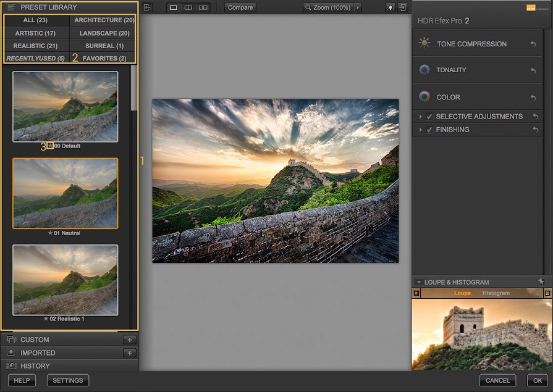This screenshot has width=553, height=392.
Task: Switch to the Histogram tab
Action: pyautogui.click(x=496, y=293)
